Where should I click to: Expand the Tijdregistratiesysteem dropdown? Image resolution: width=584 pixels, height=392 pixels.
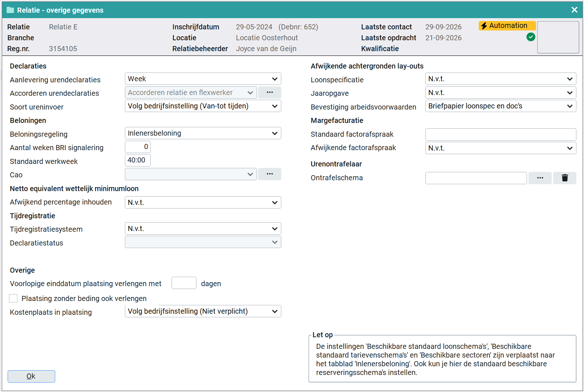pos(203,228)
